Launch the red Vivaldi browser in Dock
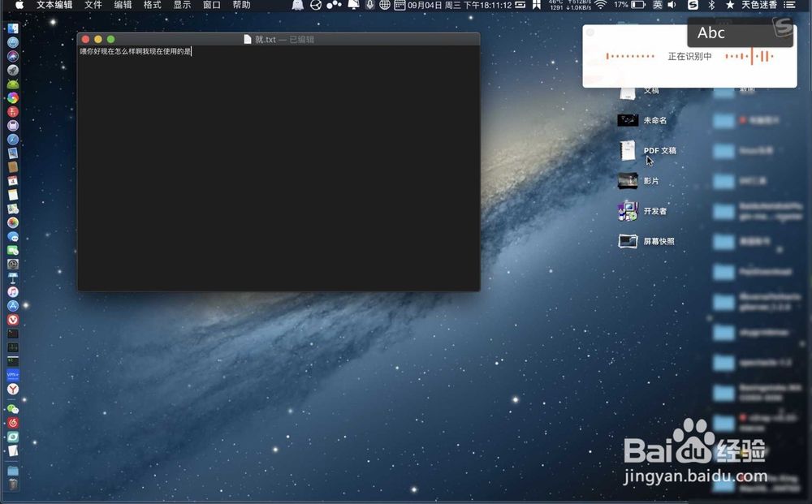The height and width of the screenshot is (504, 812). 13,320
